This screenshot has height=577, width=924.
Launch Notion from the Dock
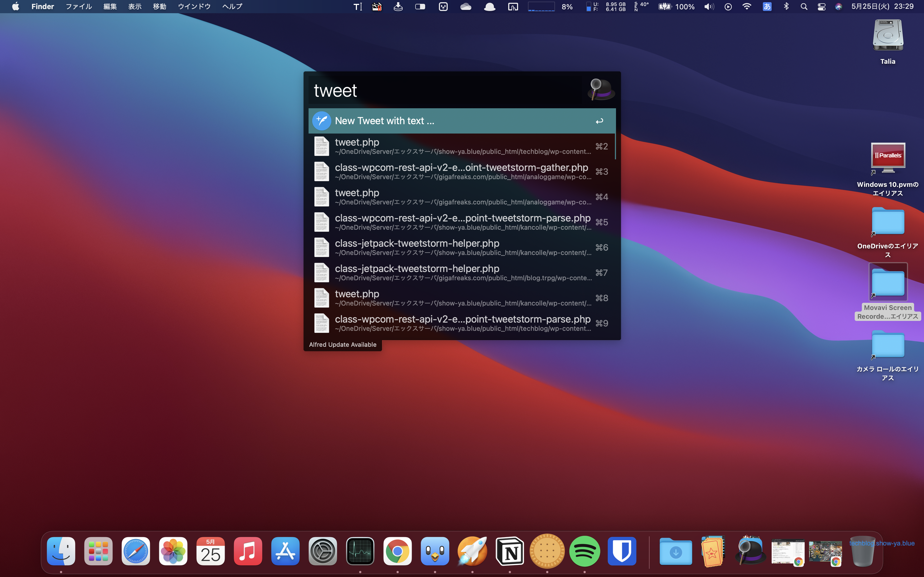[x=510, y=551]
